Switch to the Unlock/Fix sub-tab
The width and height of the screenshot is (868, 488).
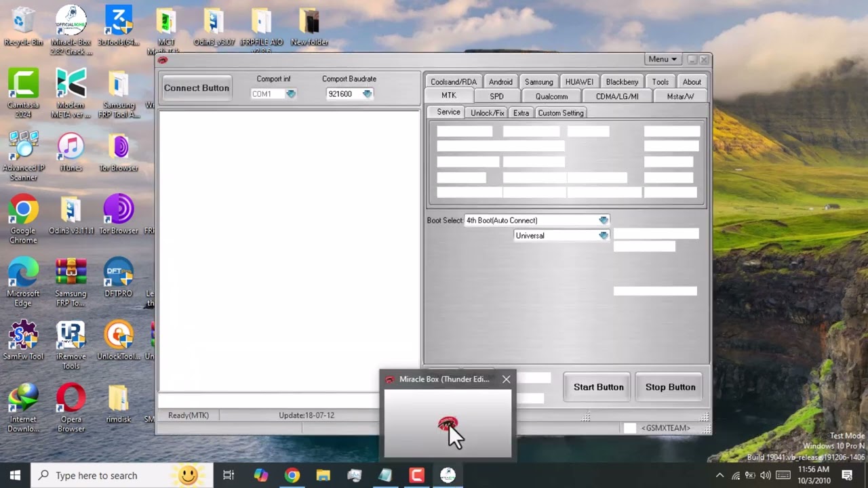[x=488, y=113]
